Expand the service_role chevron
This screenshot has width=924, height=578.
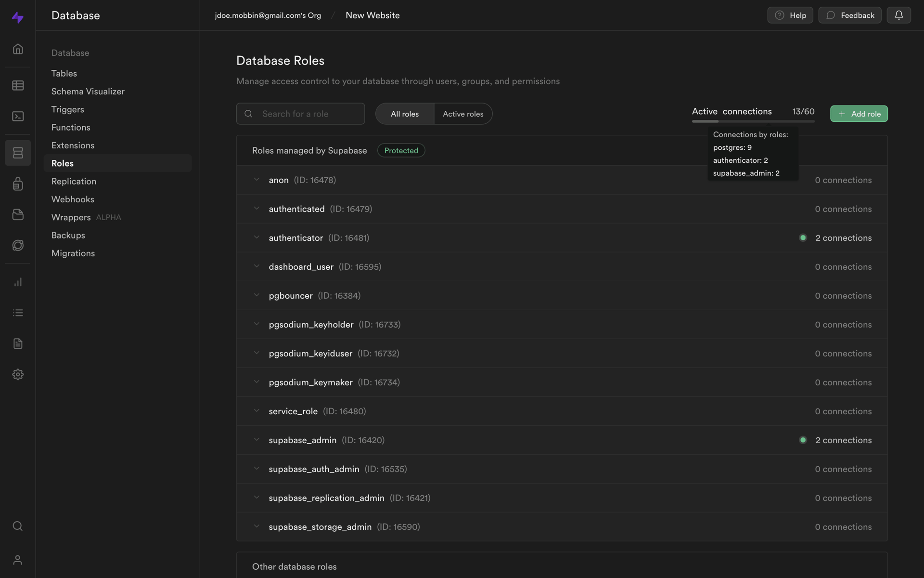click(x=257, y=411)
